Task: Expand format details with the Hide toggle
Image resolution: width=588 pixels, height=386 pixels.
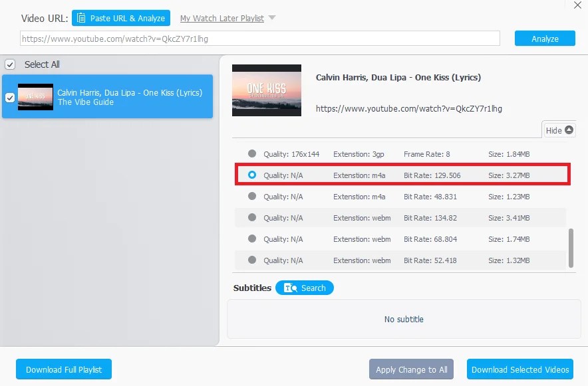Action: click(x=559, y=130)
